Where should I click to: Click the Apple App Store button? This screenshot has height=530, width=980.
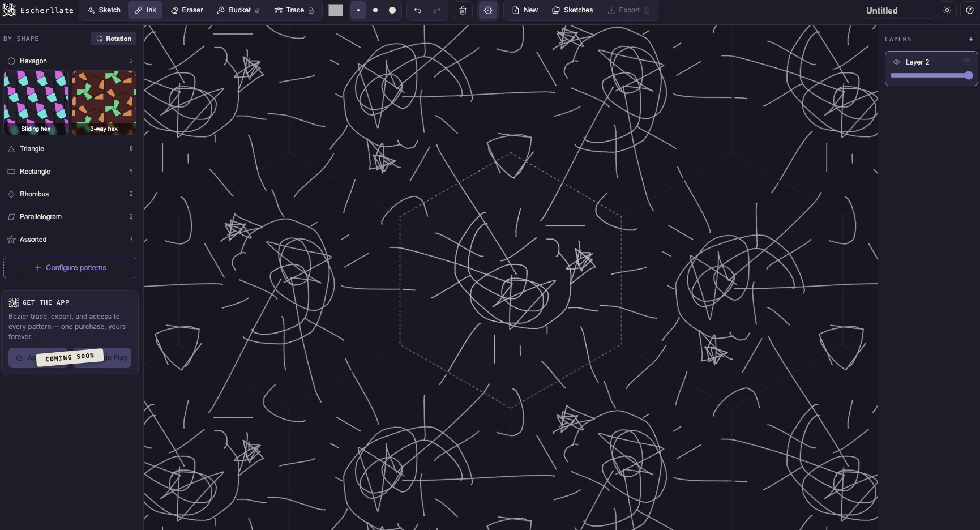tap(38, 358)
